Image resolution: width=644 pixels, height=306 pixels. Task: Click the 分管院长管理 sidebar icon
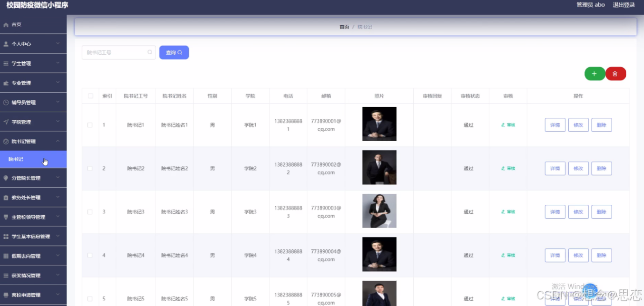[x=6, y=178]
